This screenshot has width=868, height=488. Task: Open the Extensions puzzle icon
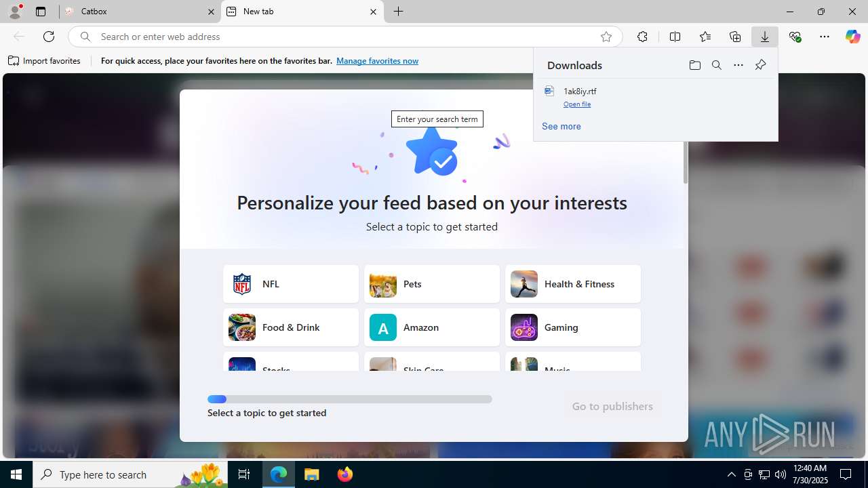642,37
